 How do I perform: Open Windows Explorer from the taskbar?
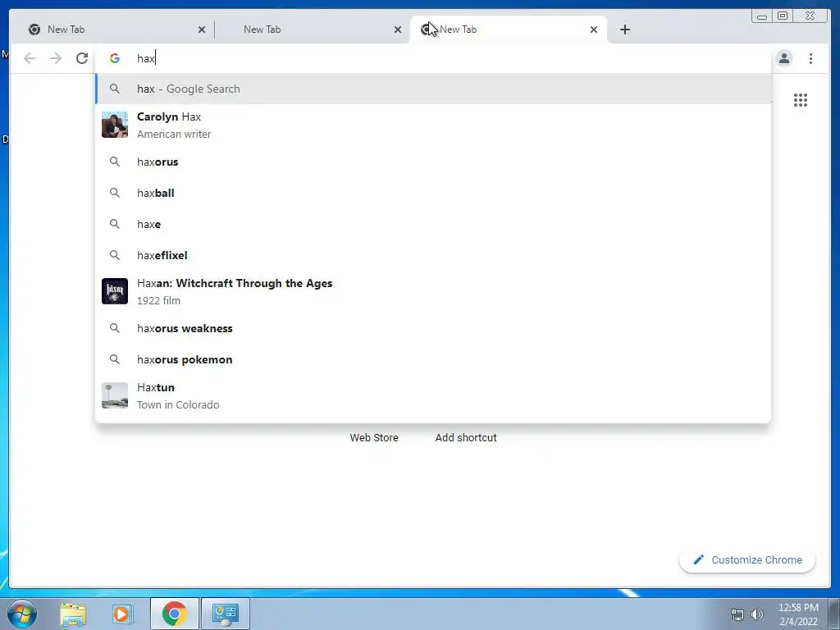point(73,614)
